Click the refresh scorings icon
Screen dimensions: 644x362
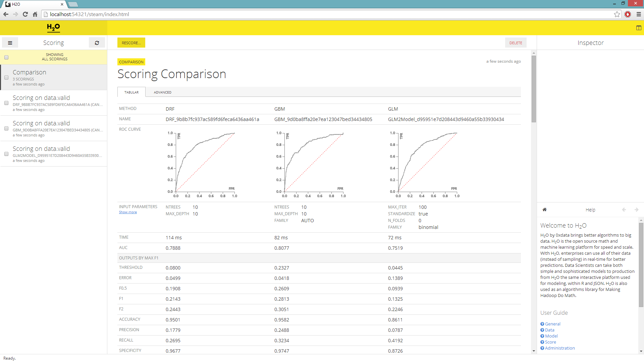[97, 43]
